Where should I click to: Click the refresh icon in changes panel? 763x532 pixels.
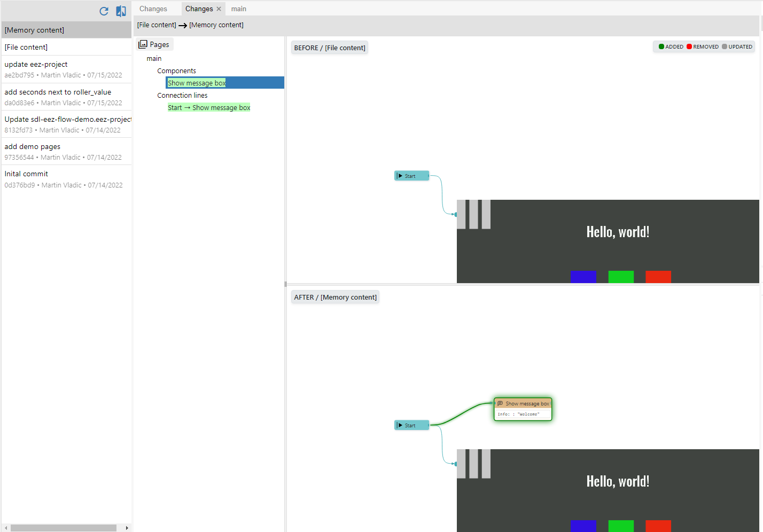[104, 11]
